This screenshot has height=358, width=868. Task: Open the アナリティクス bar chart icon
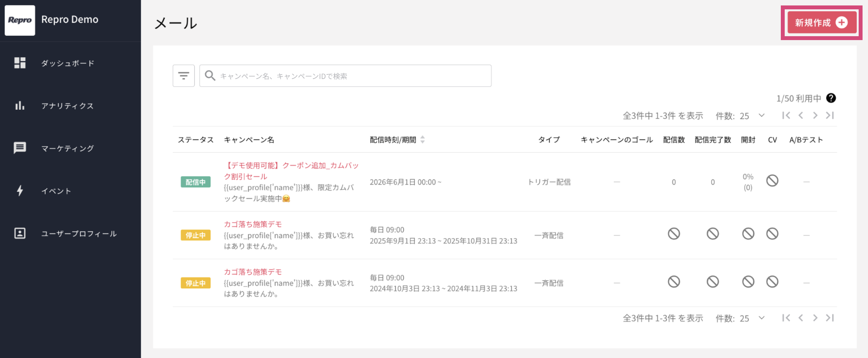click(x=20, y=105)
